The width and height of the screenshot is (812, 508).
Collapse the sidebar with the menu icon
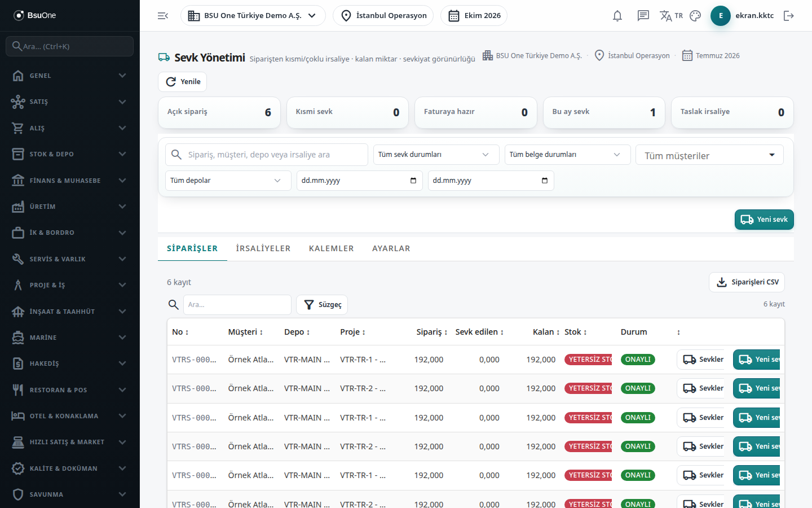coord(163,16)
